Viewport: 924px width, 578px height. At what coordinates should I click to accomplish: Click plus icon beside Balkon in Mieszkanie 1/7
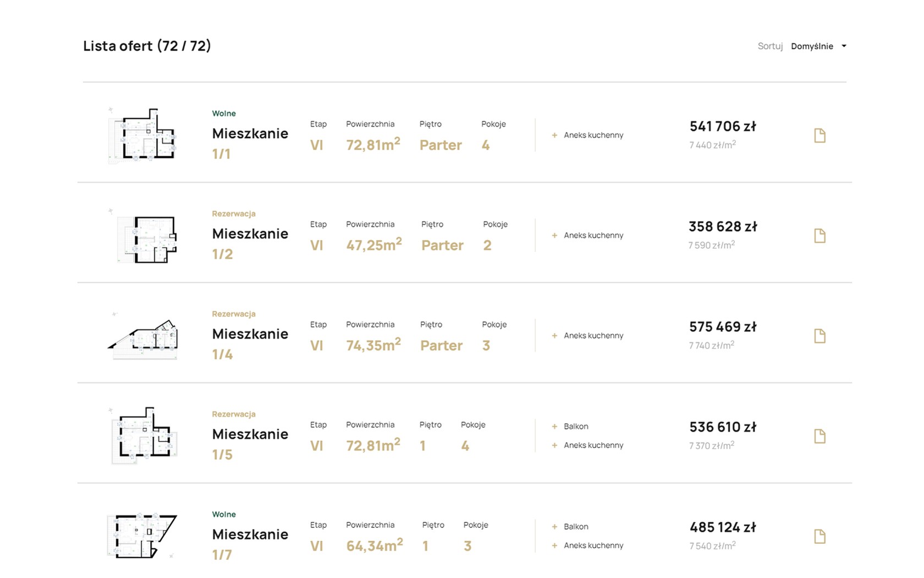(x=554, y=527)
